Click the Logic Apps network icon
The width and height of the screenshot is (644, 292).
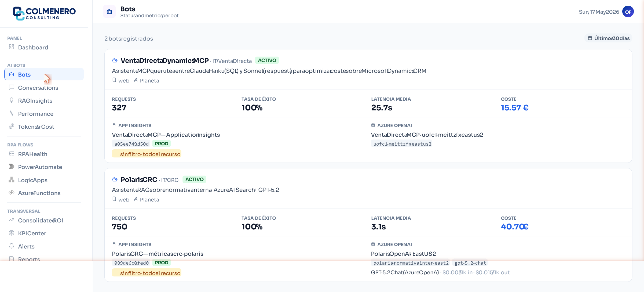point(12,180)
